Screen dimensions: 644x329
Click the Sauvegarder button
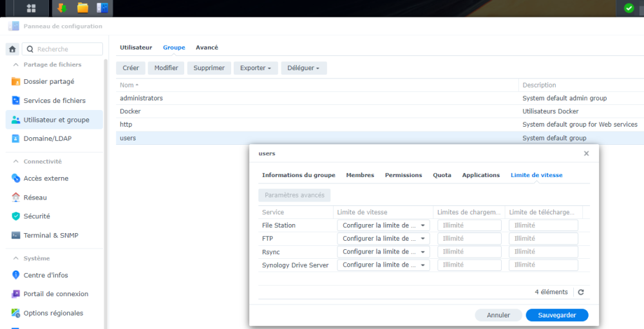point(556,315)
